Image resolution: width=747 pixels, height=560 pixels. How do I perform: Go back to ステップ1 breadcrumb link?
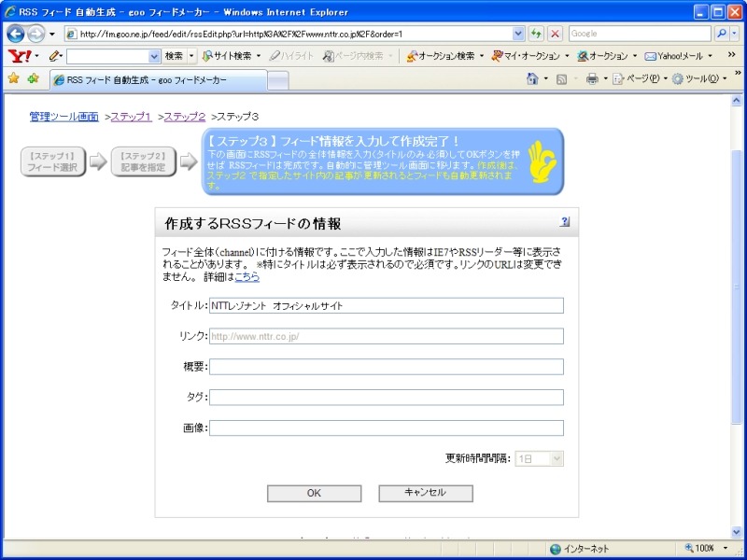(x=132, y=117)
